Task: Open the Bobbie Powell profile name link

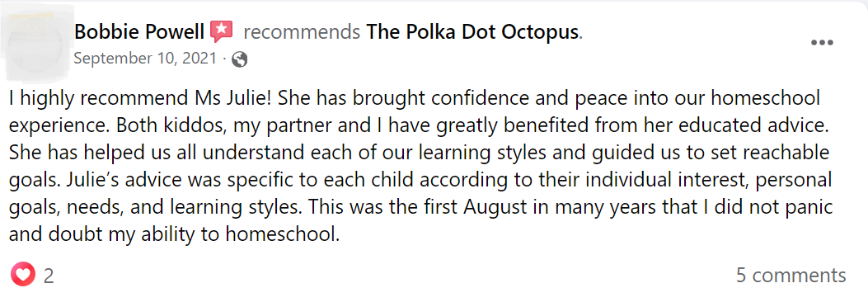Action: (139, 32)
